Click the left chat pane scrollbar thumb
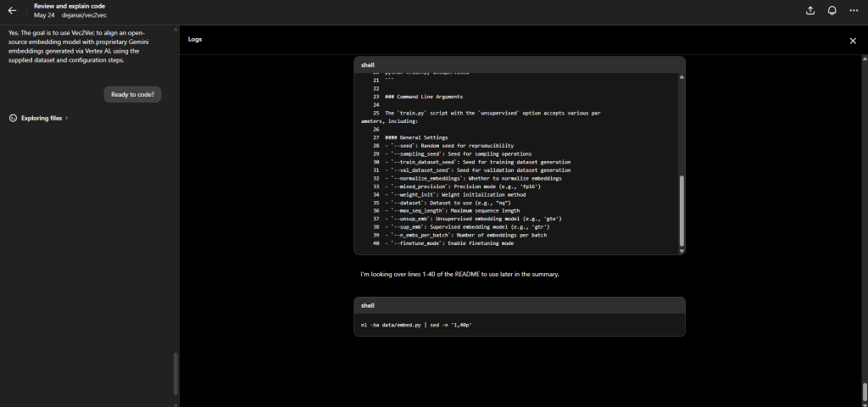Screen dimensions: 868x407 click(176, 374)
